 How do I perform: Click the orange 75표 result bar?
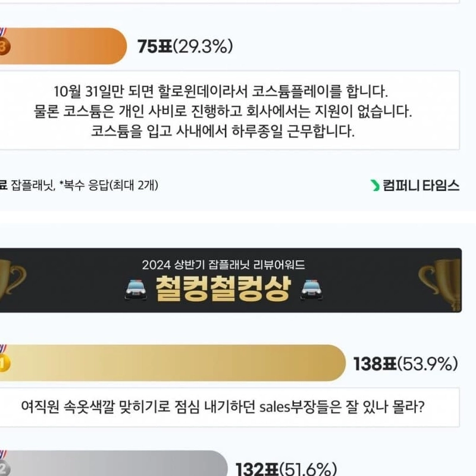coord(65,46)
